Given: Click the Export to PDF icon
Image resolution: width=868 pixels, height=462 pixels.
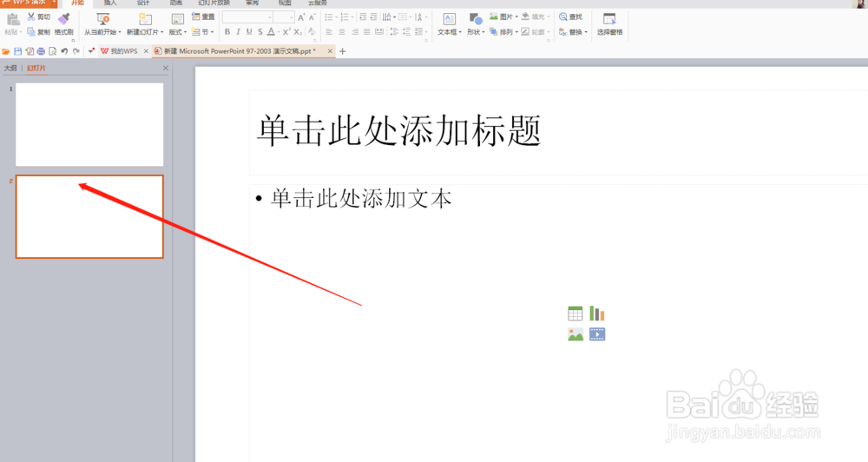Looking at the screenshot, I should 30,51.
